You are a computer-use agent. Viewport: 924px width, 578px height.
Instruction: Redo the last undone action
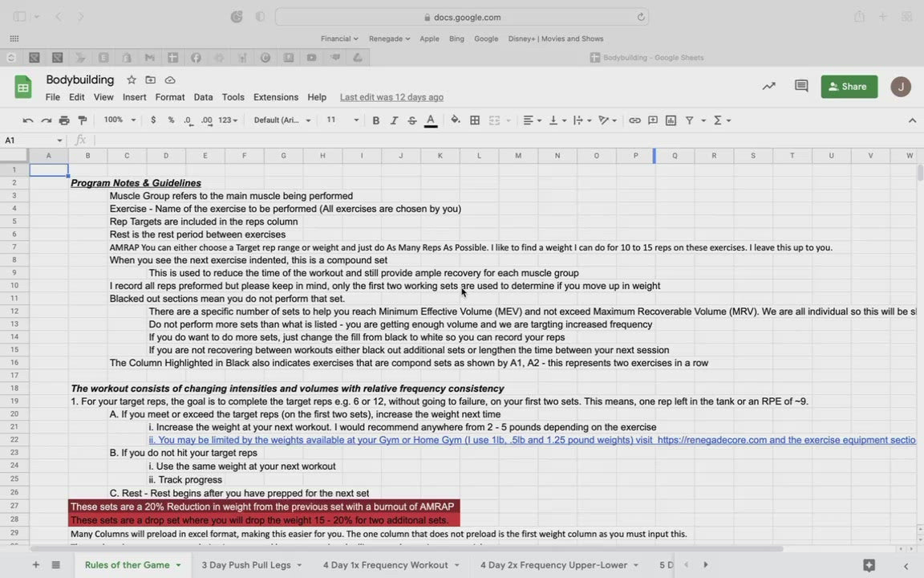tap(46, 120)
